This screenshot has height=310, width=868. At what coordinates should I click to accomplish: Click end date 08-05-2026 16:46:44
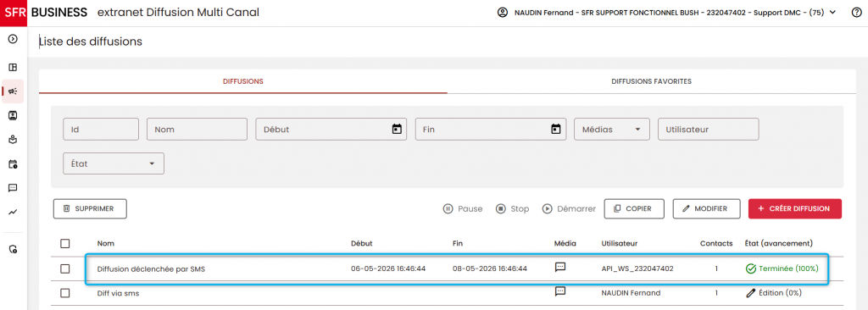click(489, 269)
